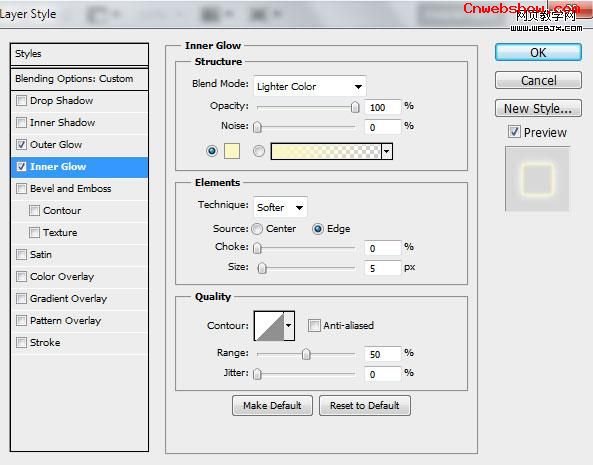
Task: Open the gradient preview bar editor
Action: point(326,151)
